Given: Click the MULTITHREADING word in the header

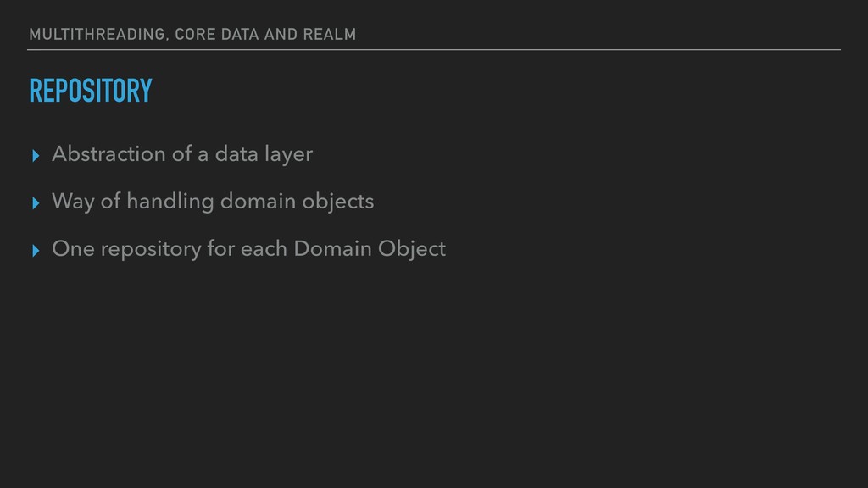Looking at the screenshot, I should tap(97, 34).
